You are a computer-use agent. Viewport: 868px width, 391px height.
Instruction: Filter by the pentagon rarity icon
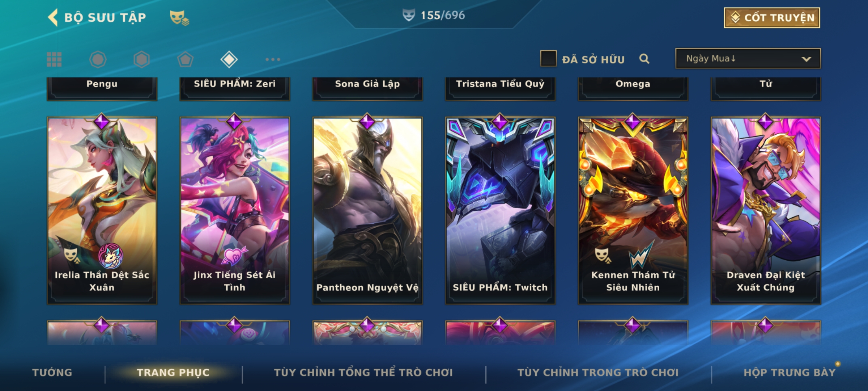185,59
